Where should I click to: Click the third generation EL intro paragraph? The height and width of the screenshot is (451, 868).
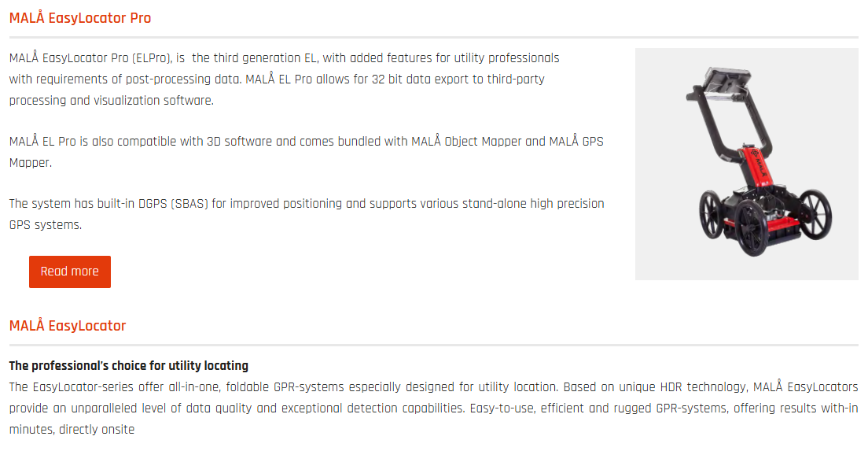[x=285, y=79]
